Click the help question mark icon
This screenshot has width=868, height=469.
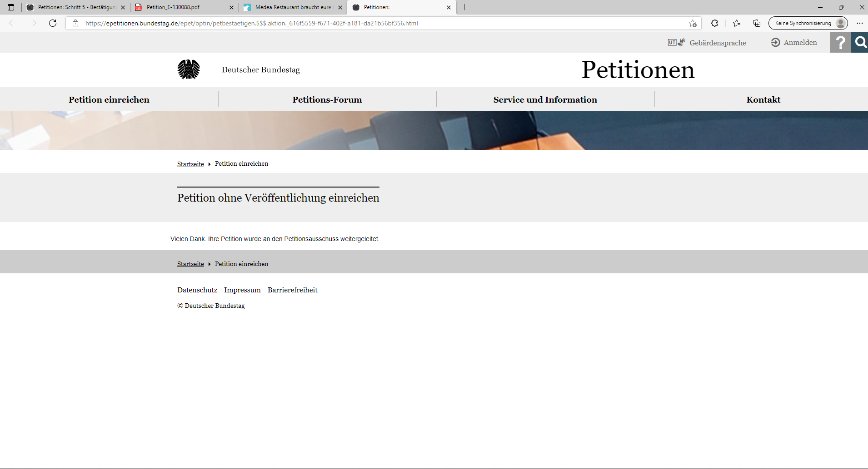point(840,43)
